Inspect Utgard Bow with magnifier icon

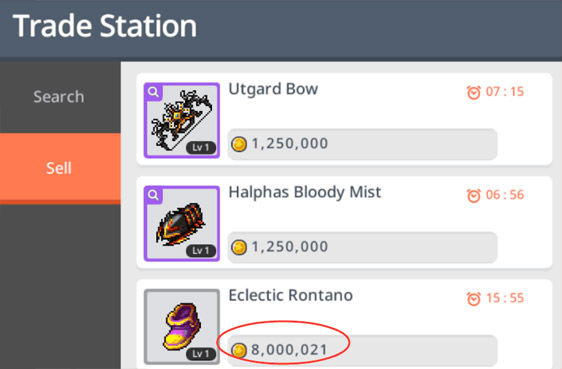coord(153,92)
